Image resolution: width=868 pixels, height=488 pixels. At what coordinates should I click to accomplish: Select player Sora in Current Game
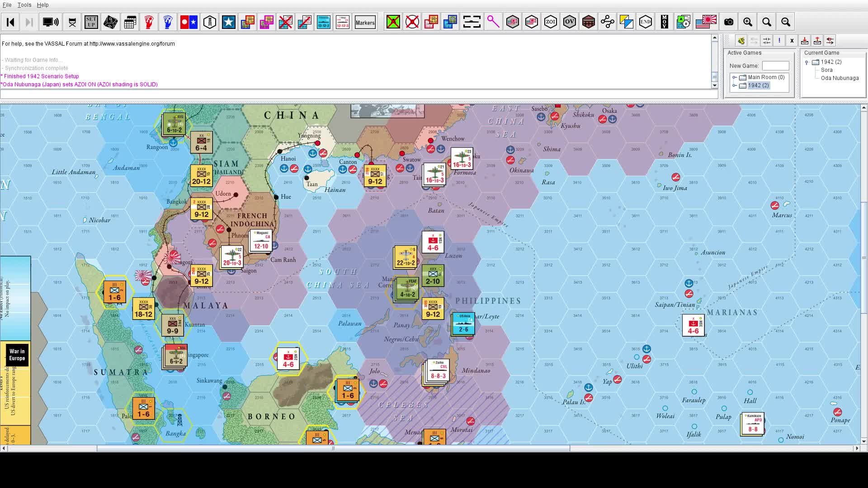(827, 70)
